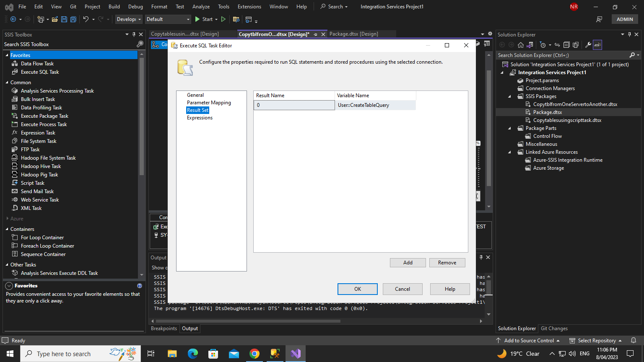This screenshot has height=362, width=644.
Task: Pin the SSIS Toolbox panel
Action: (134, 34)
